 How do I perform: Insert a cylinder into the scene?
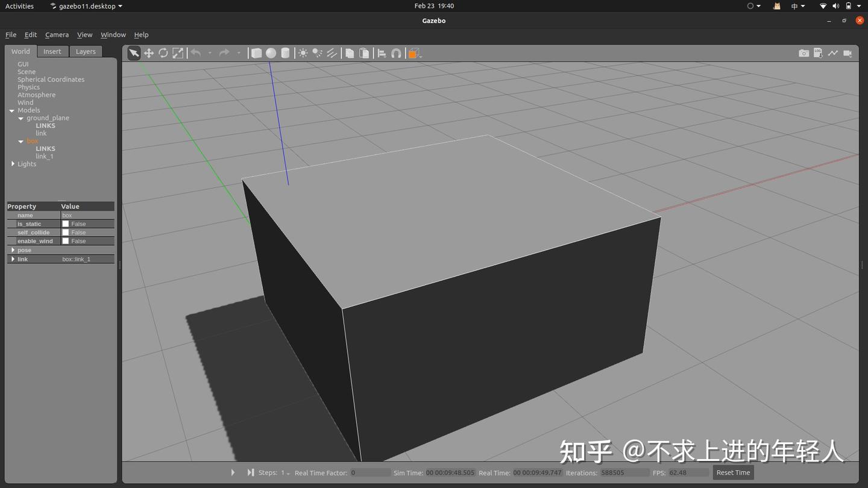coord(285,53)
